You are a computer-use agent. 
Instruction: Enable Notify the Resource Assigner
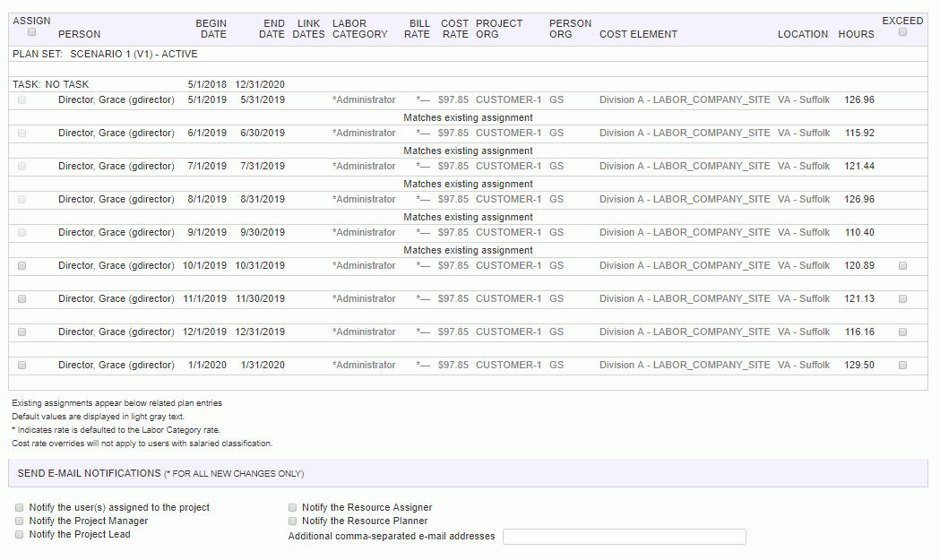[292, 507]
